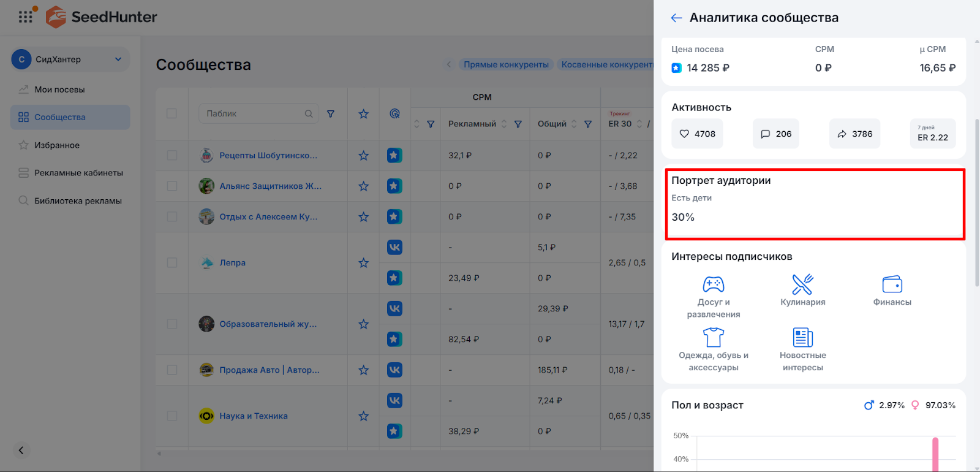Select the checkbox for Наука и Техника
Screen dimensions: 980x472
(172, 416)
